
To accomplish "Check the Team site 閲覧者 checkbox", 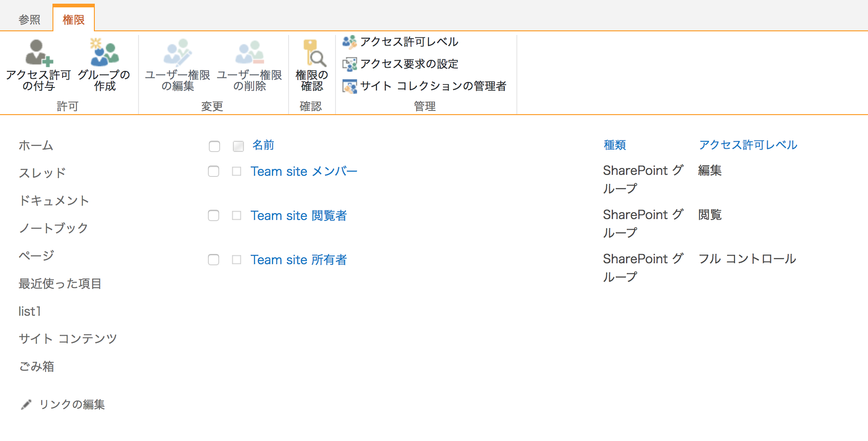I will point(214,215).
